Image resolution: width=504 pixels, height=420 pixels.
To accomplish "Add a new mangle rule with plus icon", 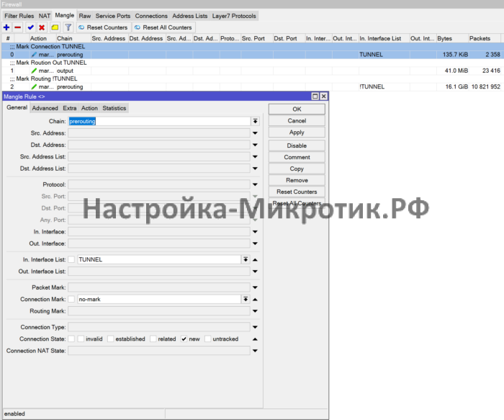I will point(6,27).
